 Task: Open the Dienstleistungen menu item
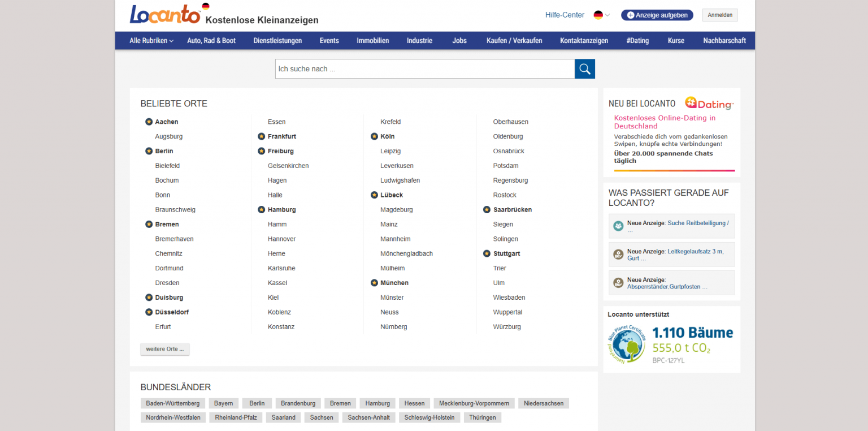pyautogui.click(x=277, y=41)
